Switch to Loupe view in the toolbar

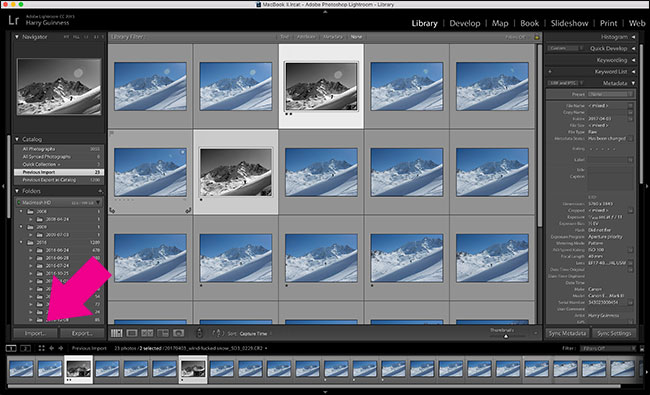click(132, 333)
